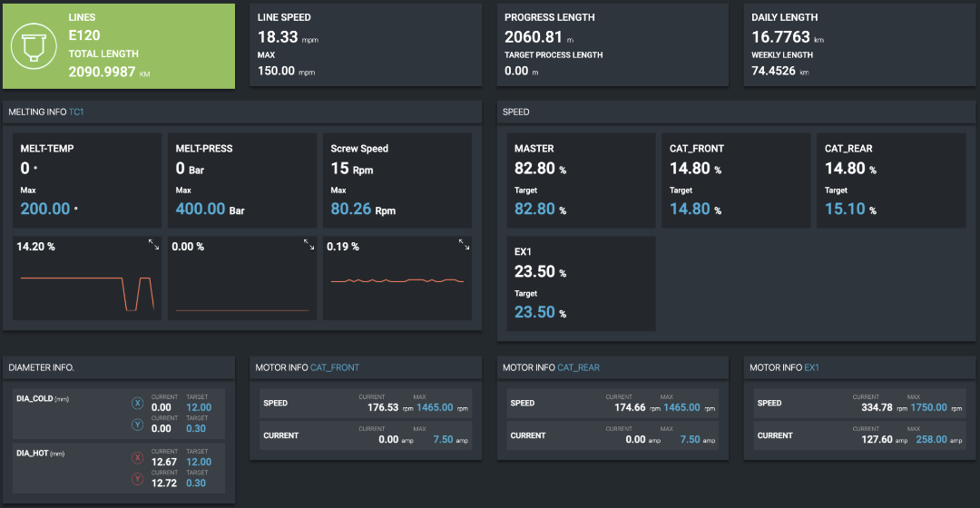Click EX1 max current 258.00 amp
Screen dimensions: 980x508
coord(939,439)
